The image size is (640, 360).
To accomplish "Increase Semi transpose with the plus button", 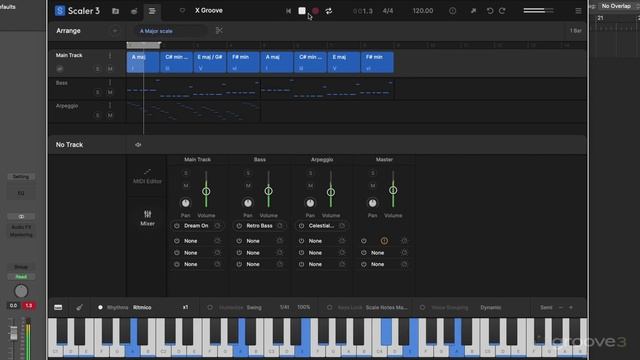I will pos(571,307).
